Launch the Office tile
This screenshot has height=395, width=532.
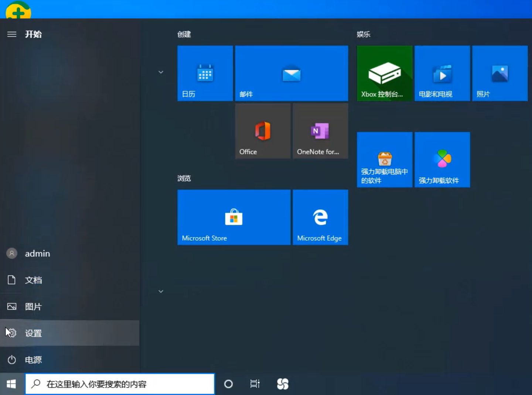click(263, 131)
